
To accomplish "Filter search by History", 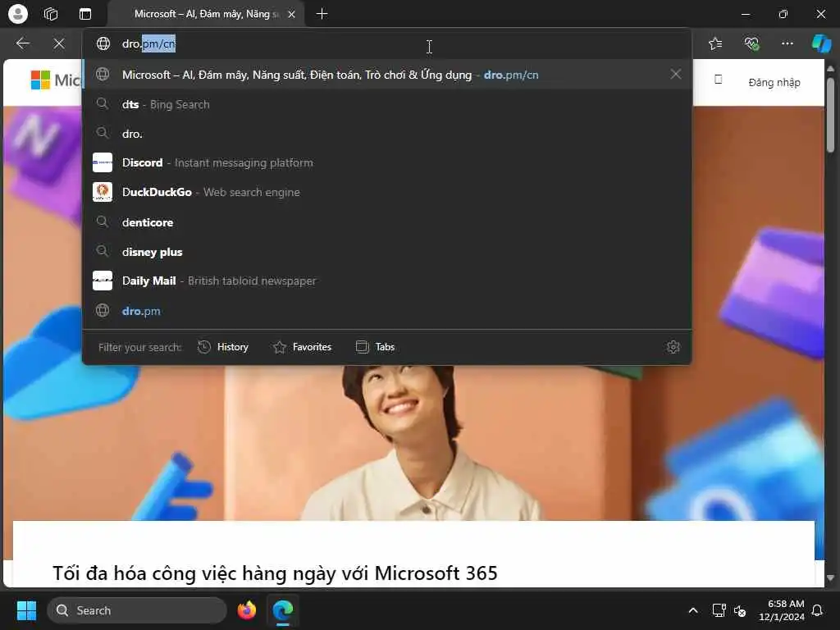I will pos(223,347).
